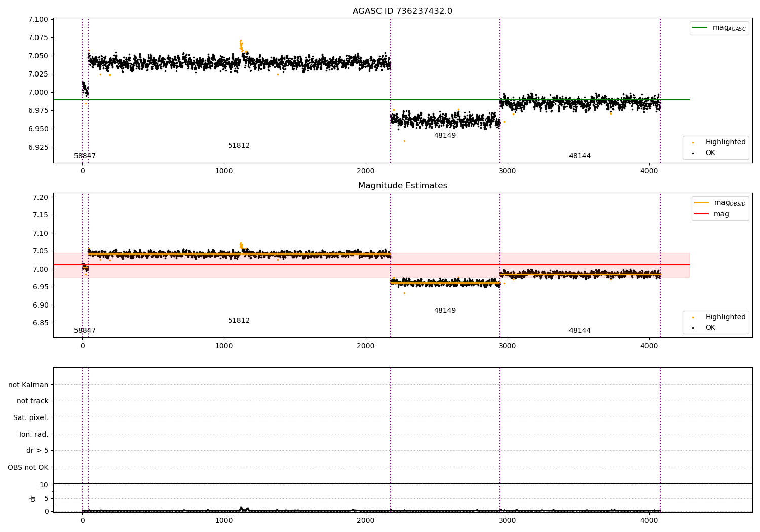Click the "not Kalman" row label
The width and height of the screenshot is (760, 532).
point(28,385)
